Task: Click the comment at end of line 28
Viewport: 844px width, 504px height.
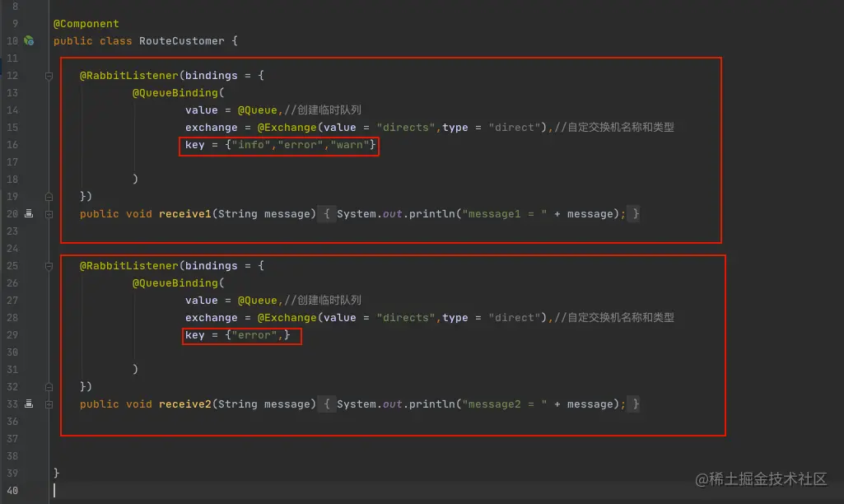Action: 614,317
